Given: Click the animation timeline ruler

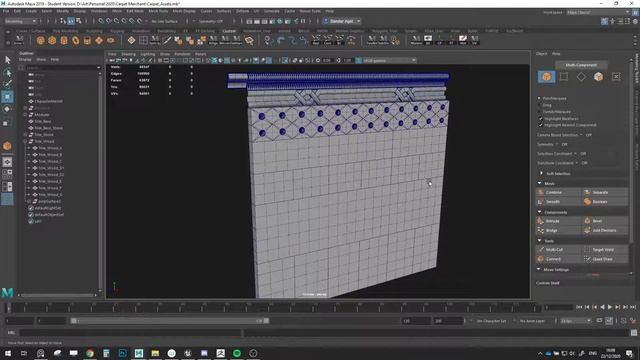Looking at the screenshot, I should point(274,307).
